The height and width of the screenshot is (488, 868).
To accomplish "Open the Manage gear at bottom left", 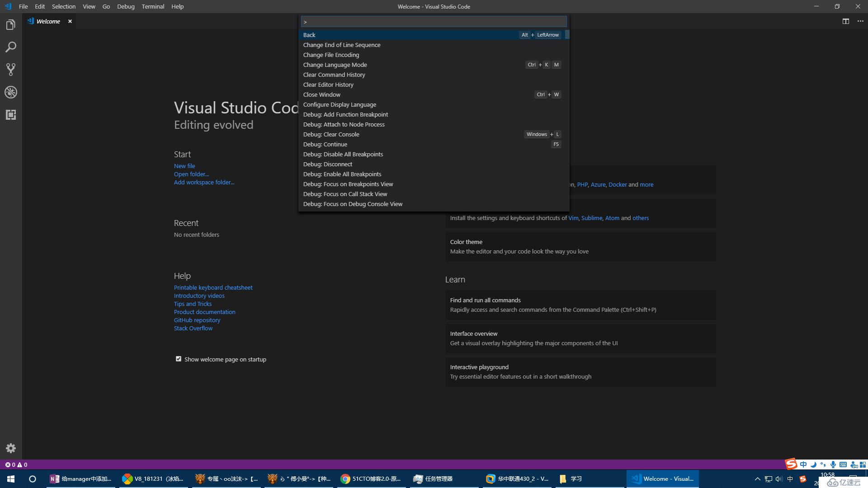I will pyautogui.click(x=11, y=448).
